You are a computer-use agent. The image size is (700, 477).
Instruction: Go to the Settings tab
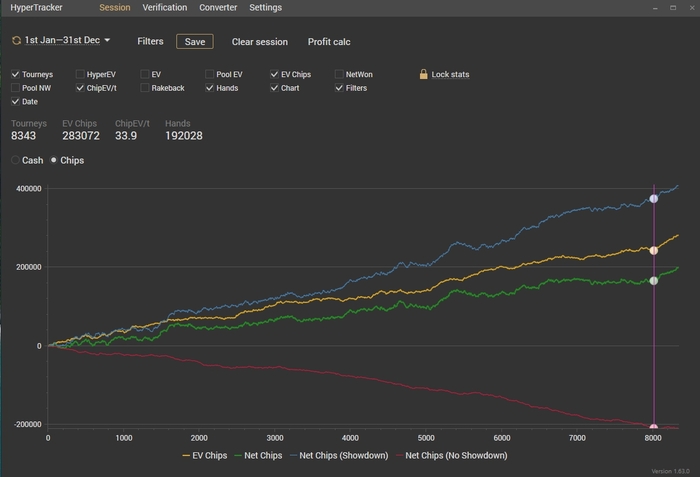[x=265, y=8]
